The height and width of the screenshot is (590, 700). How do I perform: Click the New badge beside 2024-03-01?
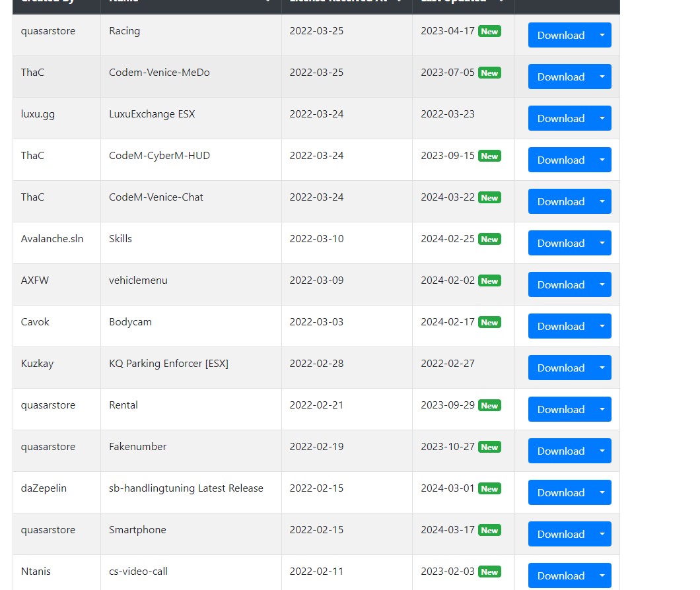(x=489, y=488)
